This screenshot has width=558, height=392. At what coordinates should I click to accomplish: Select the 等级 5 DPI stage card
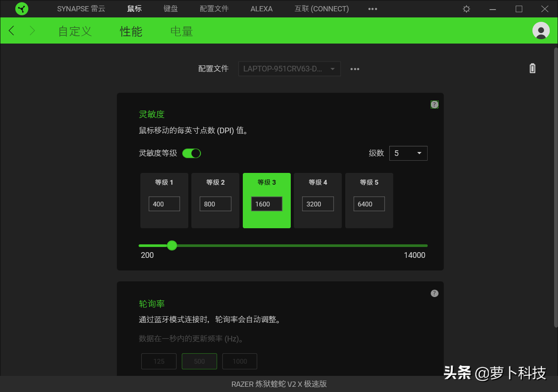[369, 200]
